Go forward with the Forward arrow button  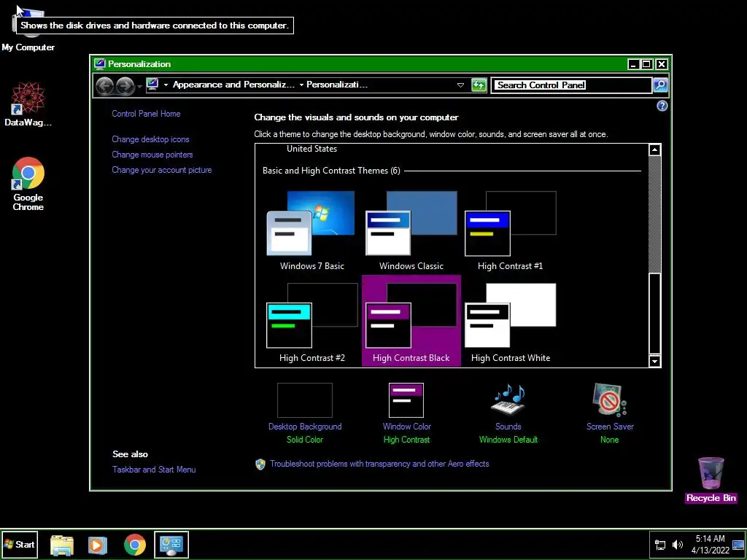[125, 86]
